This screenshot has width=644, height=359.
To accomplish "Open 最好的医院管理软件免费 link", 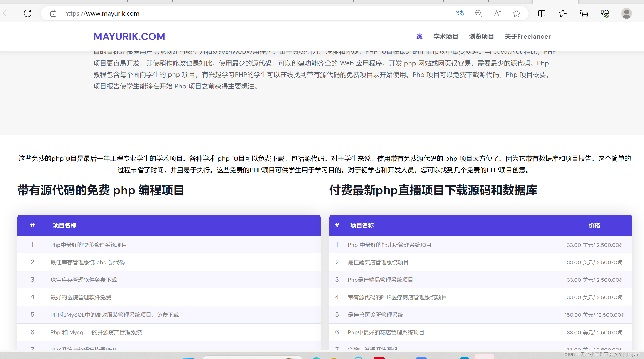I will [x=81, y=297].
